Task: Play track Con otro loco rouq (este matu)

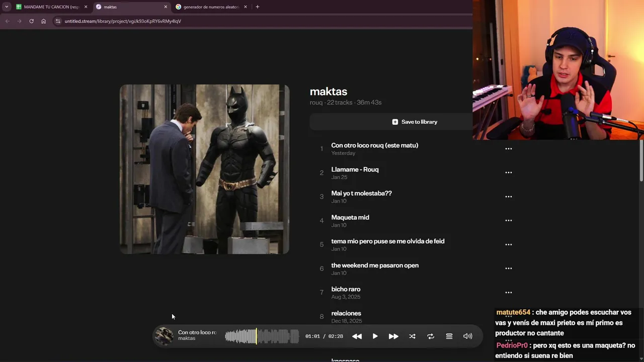Action: tap(374, 145)
